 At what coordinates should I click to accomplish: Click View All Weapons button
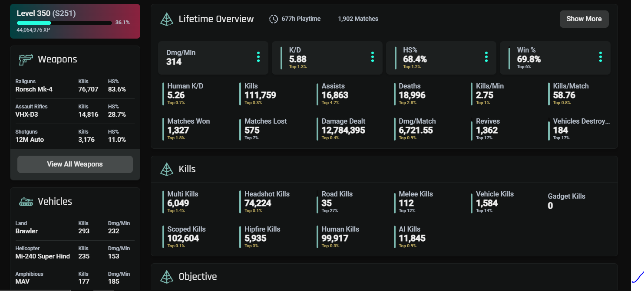click(75, 164)
